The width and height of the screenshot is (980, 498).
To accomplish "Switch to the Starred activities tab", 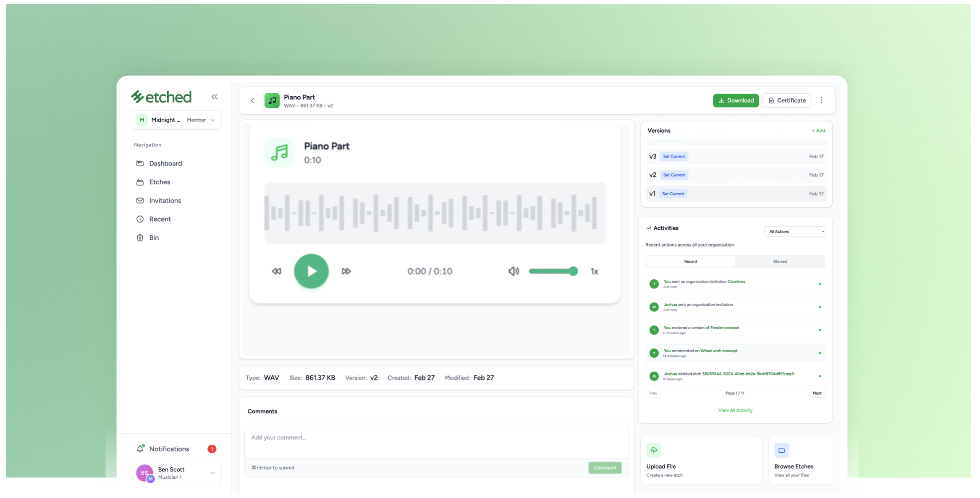I will (x=780, y=262).
